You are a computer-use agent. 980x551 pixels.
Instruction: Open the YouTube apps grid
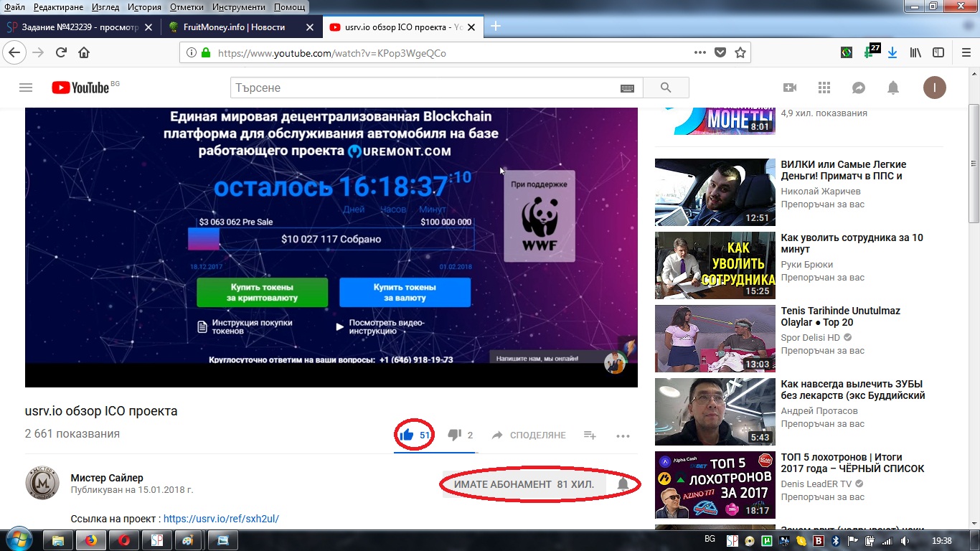(x=824, y=88)
